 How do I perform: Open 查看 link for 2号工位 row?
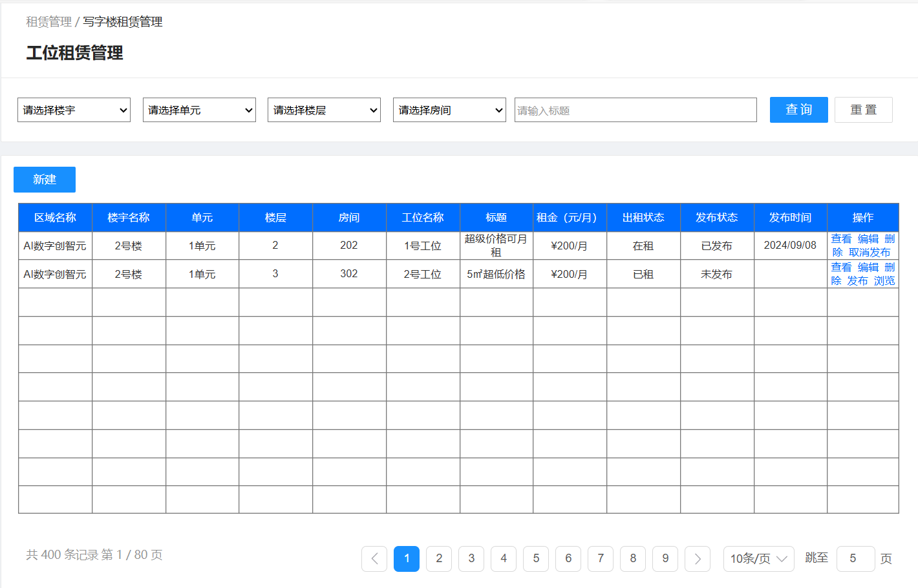tap(841, 268)
